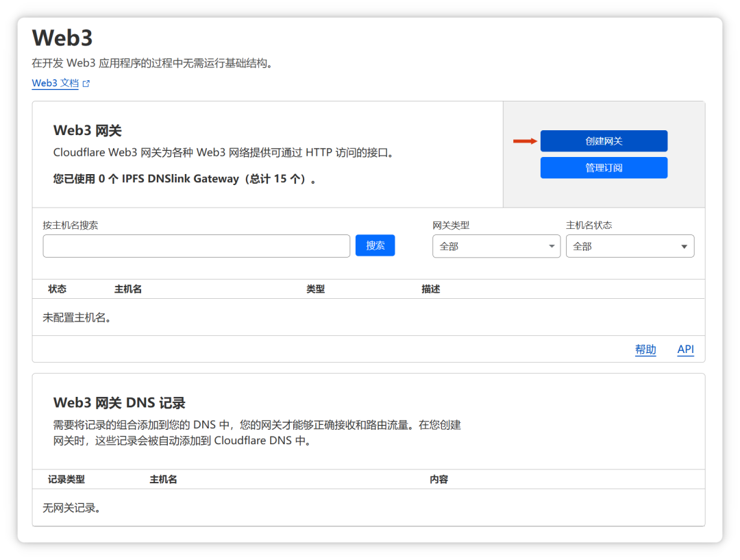
Task: Click the 描述 column header
Action: pyautogui.click(x=430, y=289)
